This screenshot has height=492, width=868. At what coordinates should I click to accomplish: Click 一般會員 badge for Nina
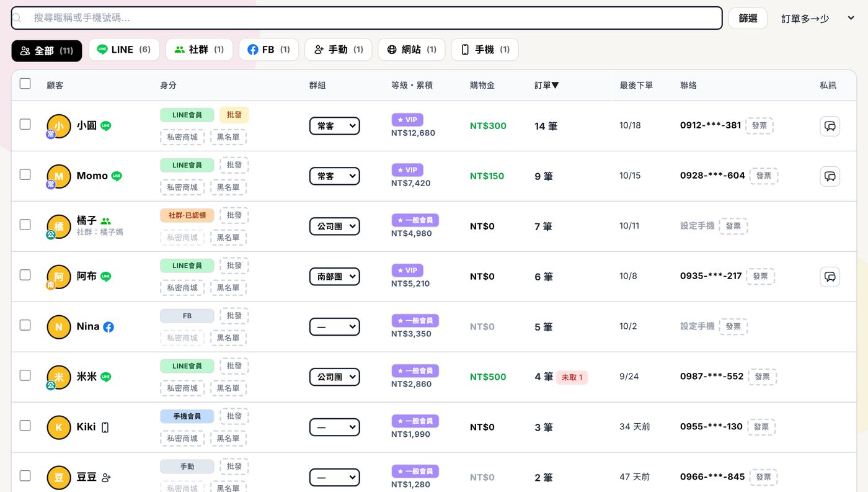(x=415, y=321)
